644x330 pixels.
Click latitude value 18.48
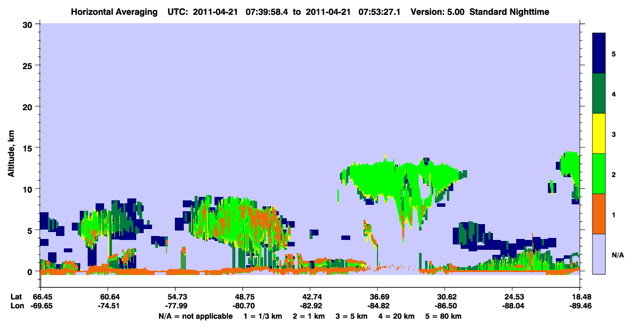click(x=579, y=297)
